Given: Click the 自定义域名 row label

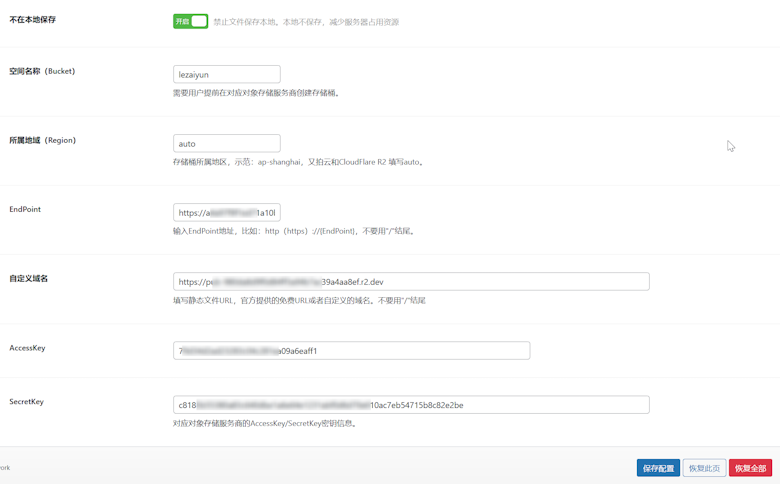Looking at the screenshot, I should (x=29, y=278).
